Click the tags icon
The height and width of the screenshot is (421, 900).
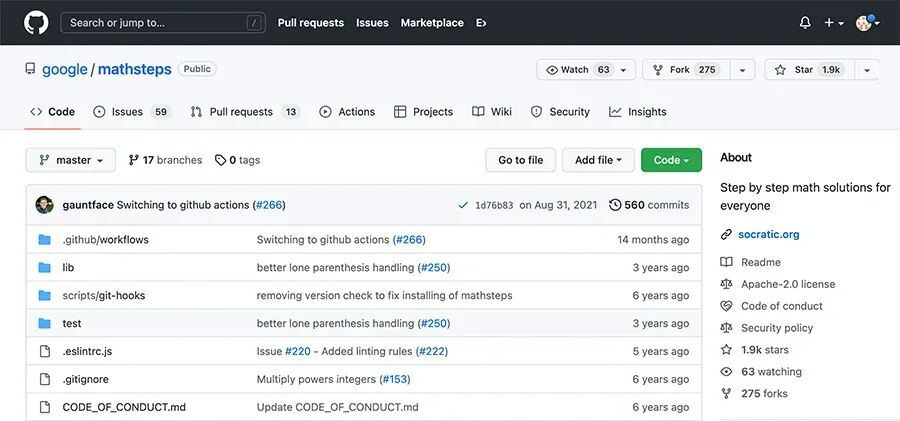(220, 160)
